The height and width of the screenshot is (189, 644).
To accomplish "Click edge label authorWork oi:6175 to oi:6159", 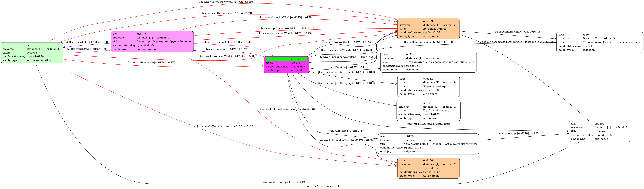I will pos(286,17).
